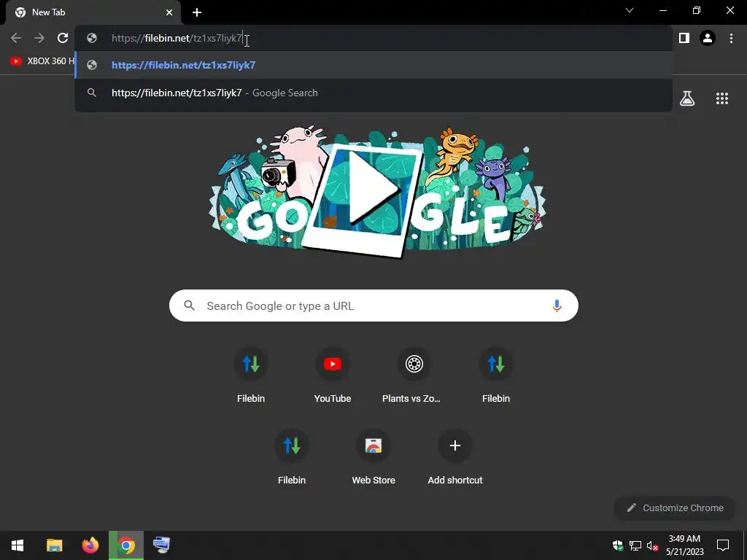Open the clock showing 3:49 AM
The height and width of the screenshot is (560, 747).
684,545
